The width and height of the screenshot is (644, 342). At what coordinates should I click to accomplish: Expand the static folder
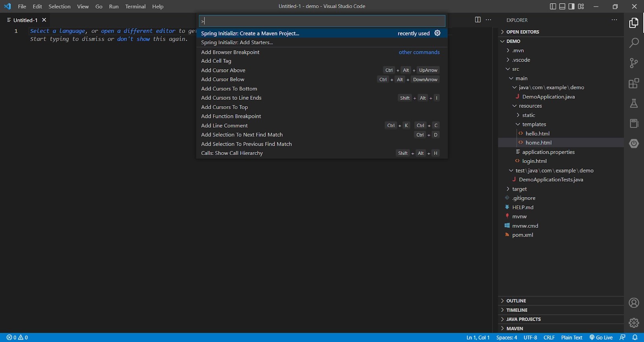tap(561, 115)
